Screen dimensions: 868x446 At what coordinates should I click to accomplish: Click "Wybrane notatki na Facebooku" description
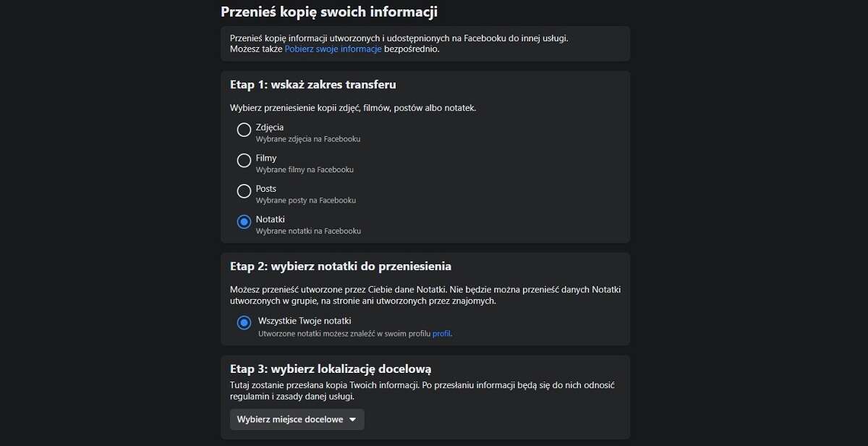click(310, 230)
